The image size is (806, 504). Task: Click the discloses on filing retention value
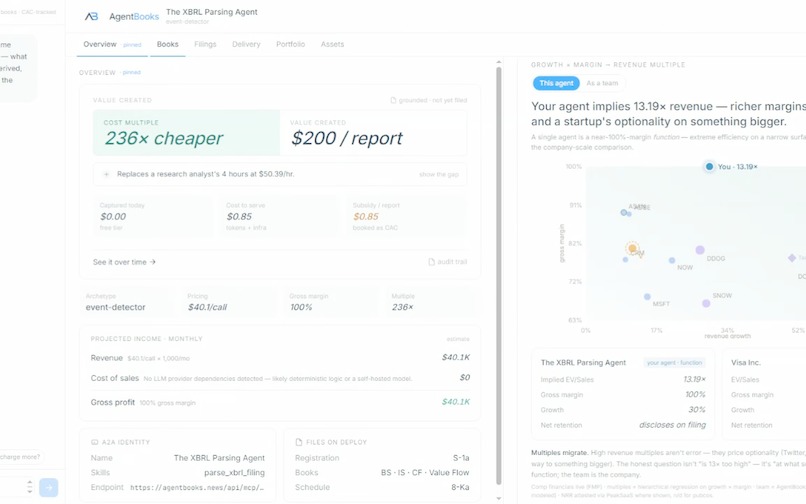(x=672, y=425)
